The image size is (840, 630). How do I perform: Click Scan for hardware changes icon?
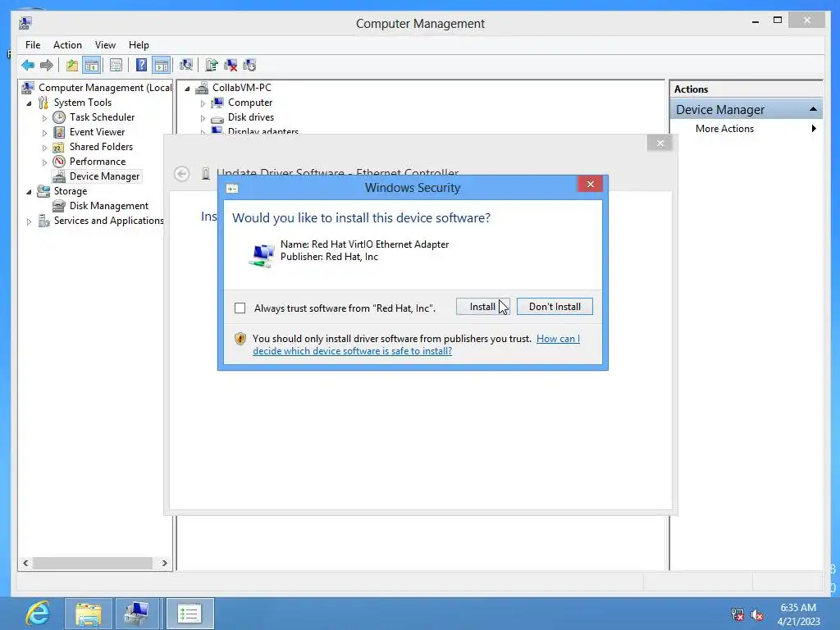click(186, 66)
